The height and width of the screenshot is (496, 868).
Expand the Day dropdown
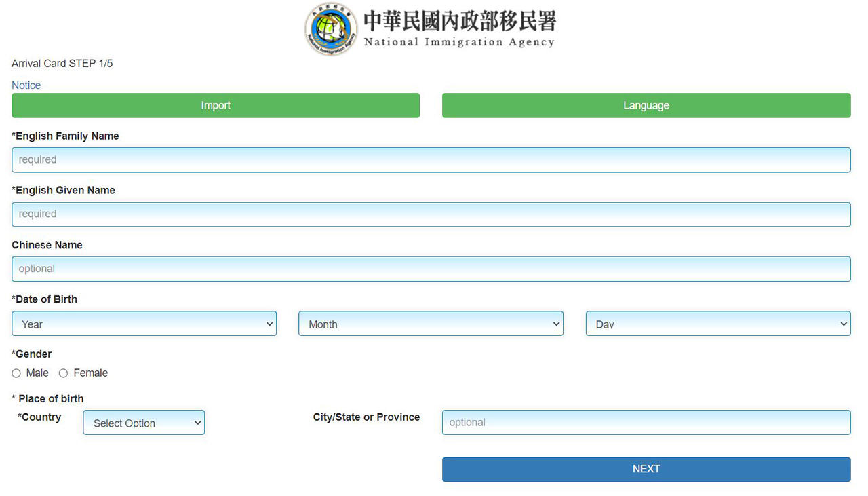718,324
